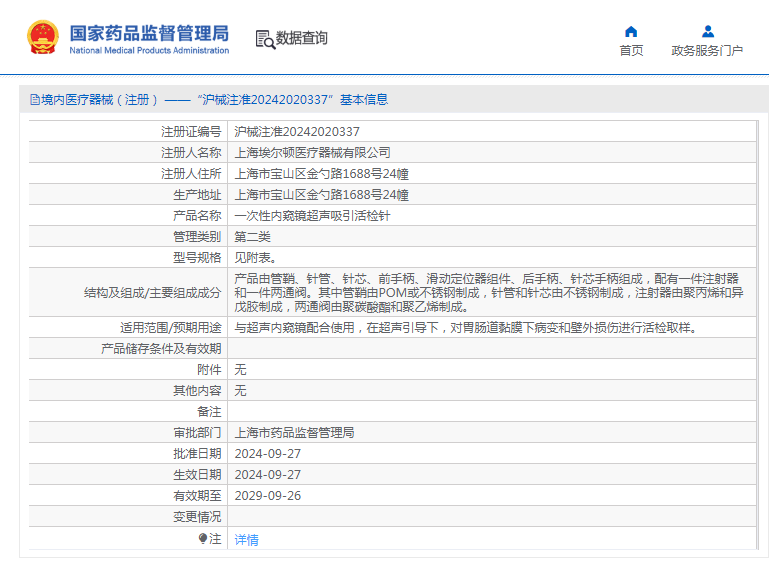Click the document icon beside 境内医疗器械 heading
Image resolution: width=769 pixels, height=569 pixels.
[34, 100]
